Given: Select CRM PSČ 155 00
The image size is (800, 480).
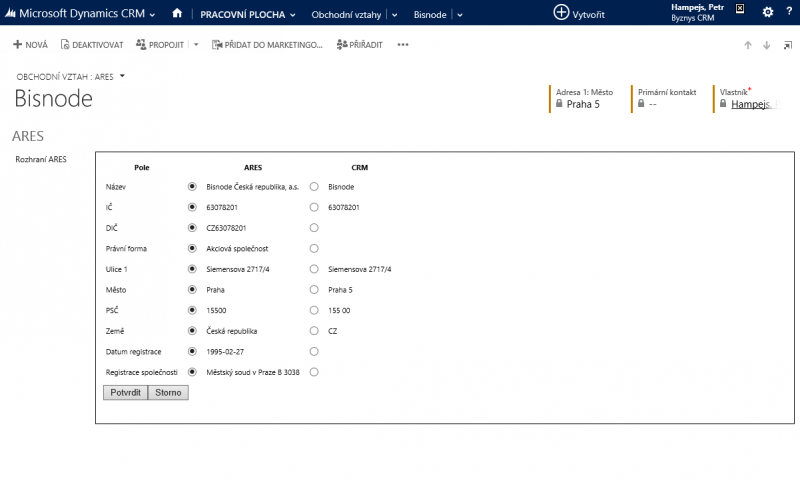Looking at the screenshot, I should [314, 310].
